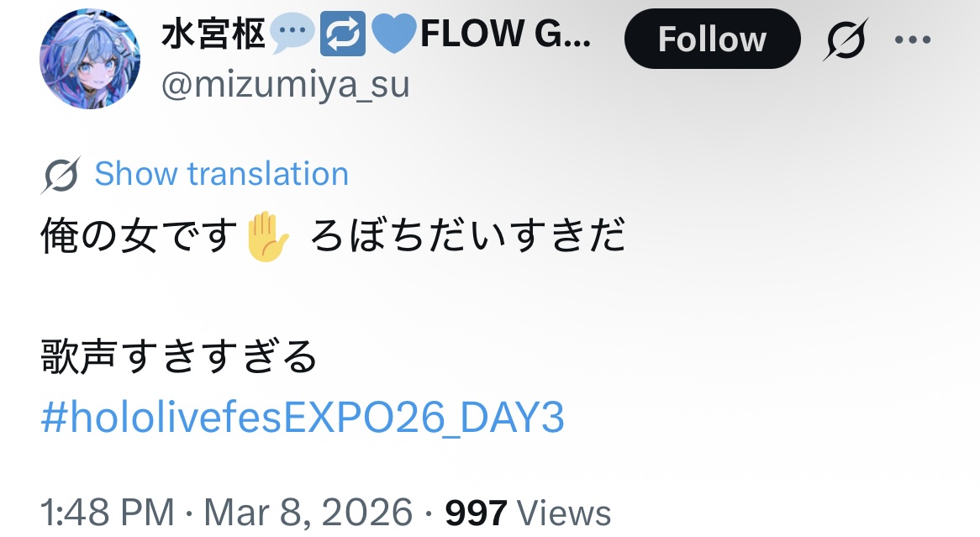Click the 997 Views count

tap(528, 513)
